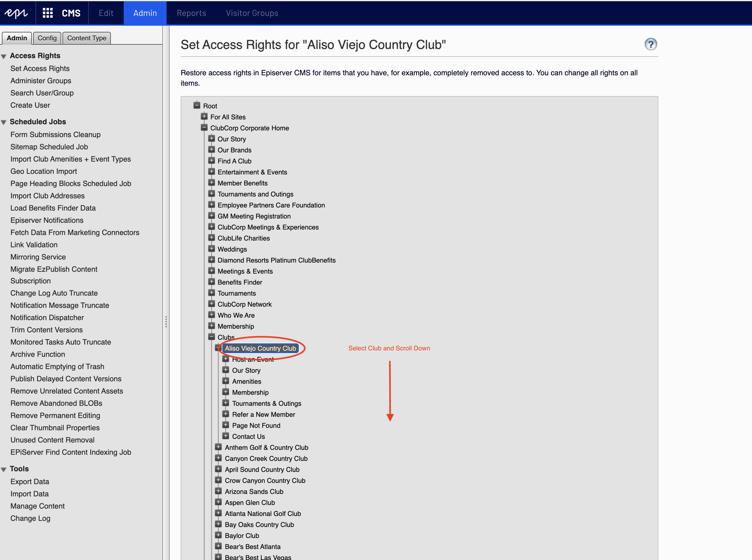752x560 pixels.
Task: Open Sitemap Scheduled Job
Action: tap(49, 147)
